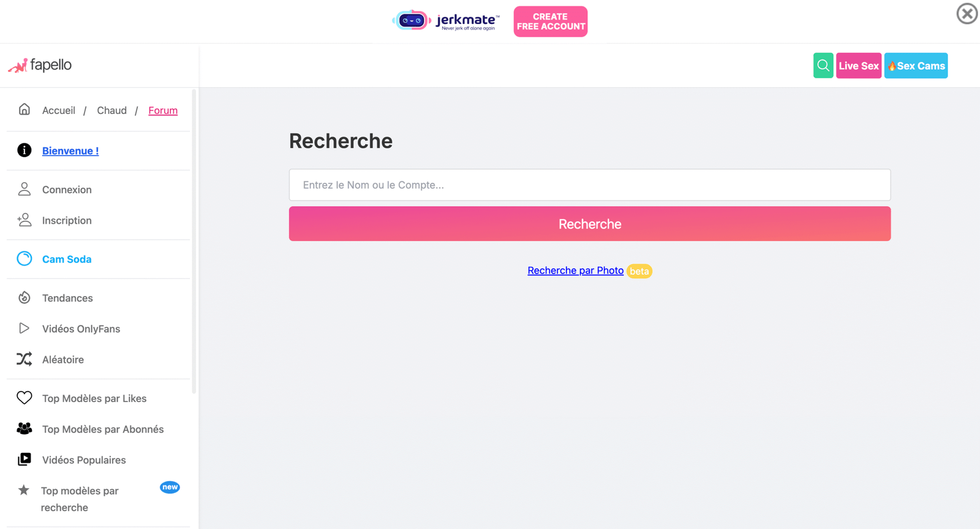Click the home icon beside Accueil

(24, 110)
